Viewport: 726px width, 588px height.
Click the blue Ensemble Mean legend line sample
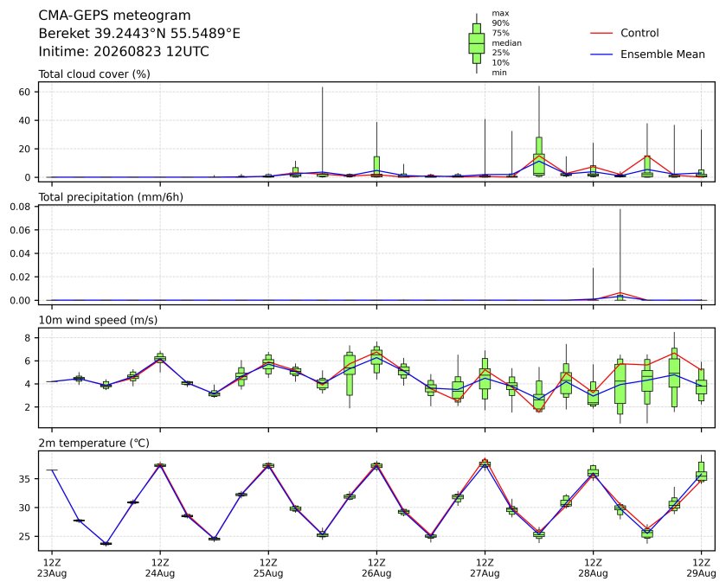click(x=601, y=54)
